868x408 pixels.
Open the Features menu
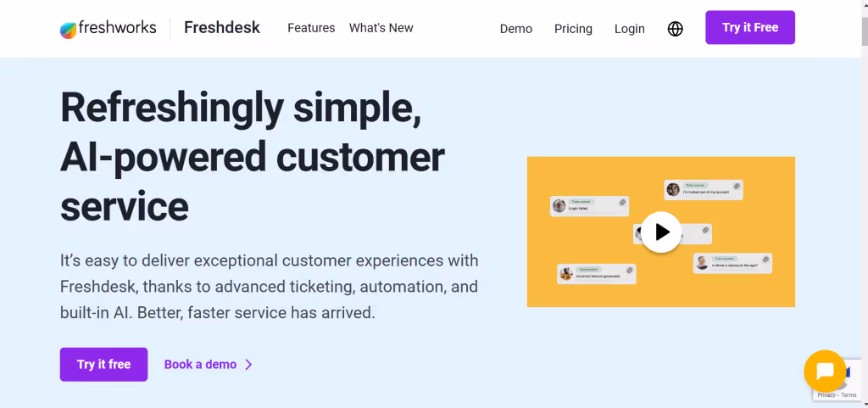[x=311, y=28]
